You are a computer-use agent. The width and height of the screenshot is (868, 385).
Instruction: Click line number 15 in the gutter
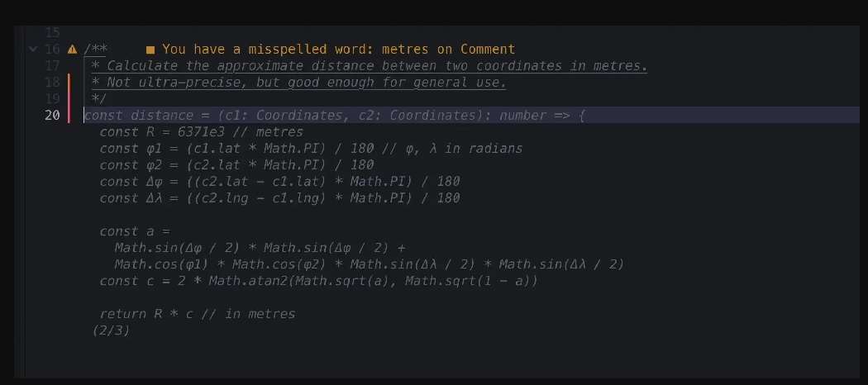coord(52,33)
